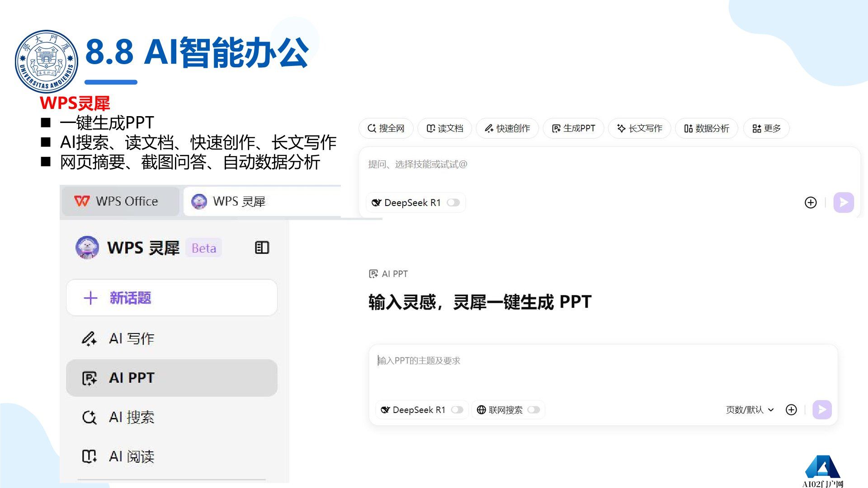The height and width of the screenshot is (488, 868).
Task: Click the purple send arrow in the top chat box
Action: (844, 202)
